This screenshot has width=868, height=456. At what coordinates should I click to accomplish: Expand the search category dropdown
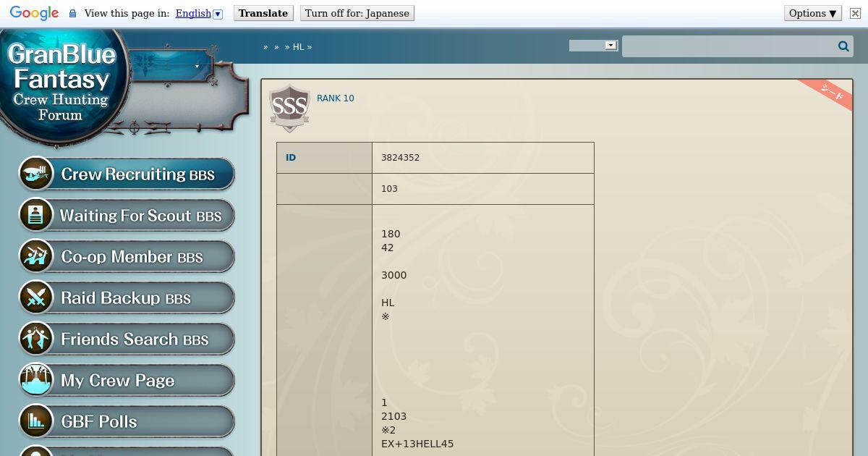pos(593,46)
